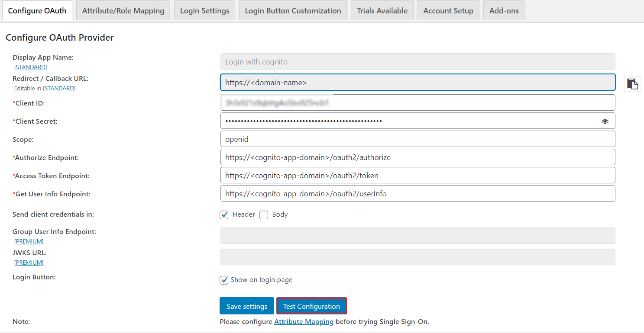Select the Login Button Customization tab
Viewport: 644px width, 333px height.
[293, 10]
